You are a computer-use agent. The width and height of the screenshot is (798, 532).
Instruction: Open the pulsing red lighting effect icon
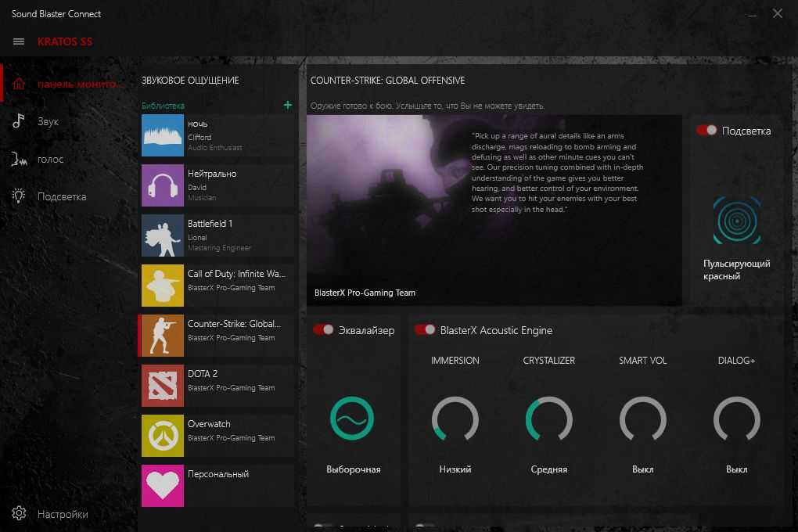click(736, 221)
